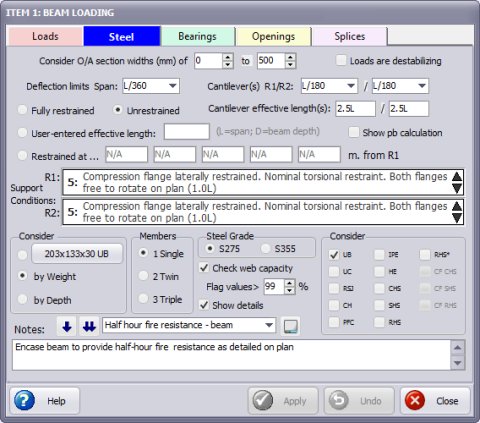The width and height of the screenshot is (480, 423).
Task: Tick the SHS section checkbox
Action: [379, 305]
